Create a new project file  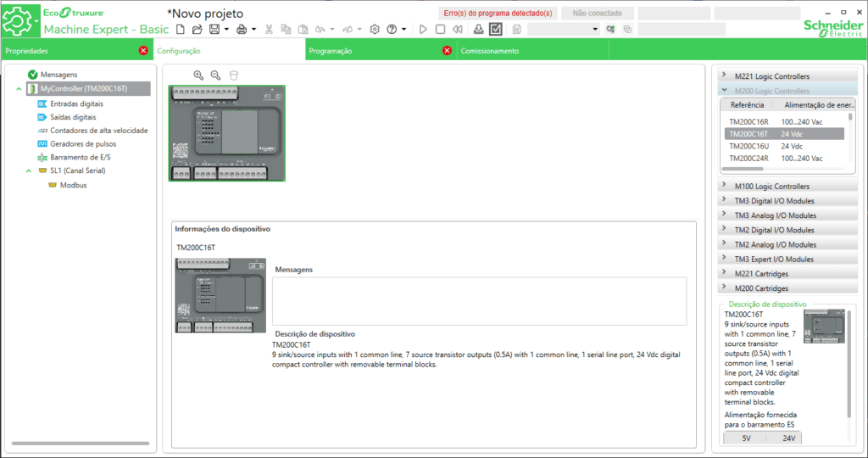(x=180, y=30)
